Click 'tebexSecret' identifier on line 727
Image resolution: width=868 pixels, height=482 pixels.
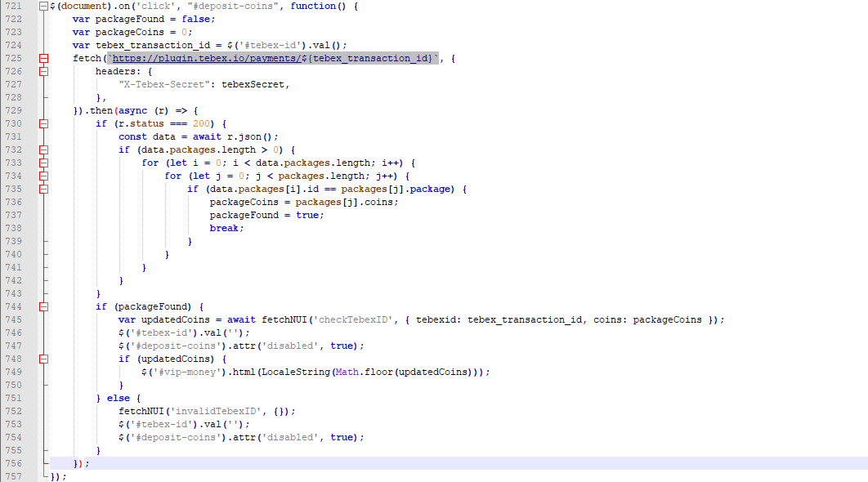click(253, 85)
